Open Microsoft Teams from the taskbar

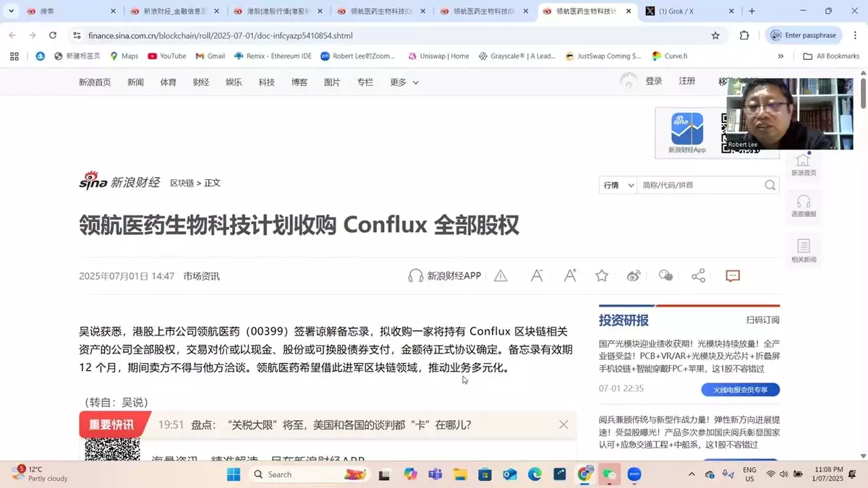[435, 474]
